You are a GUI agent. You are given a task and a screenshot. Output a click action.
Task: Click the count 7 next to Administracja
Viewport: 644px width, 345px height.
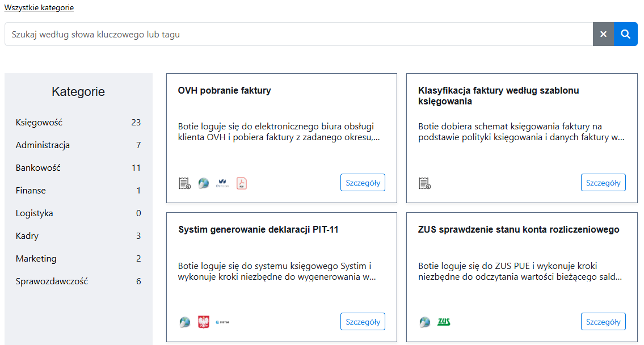(x=138, y=145)
